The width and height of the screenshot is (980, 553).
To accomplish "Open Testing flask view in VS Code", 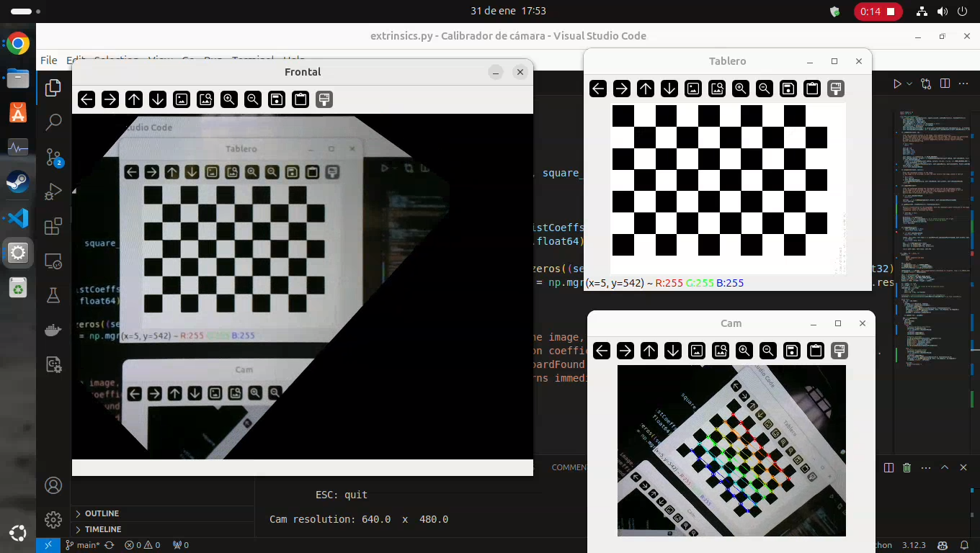I will (53, 295).
